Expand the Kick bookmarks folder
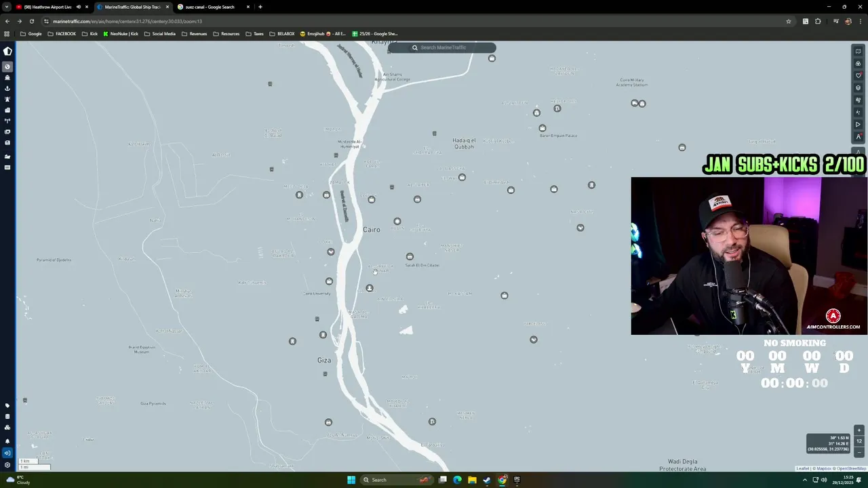This screenshot has height=488, width=868. tap(90, 34)
